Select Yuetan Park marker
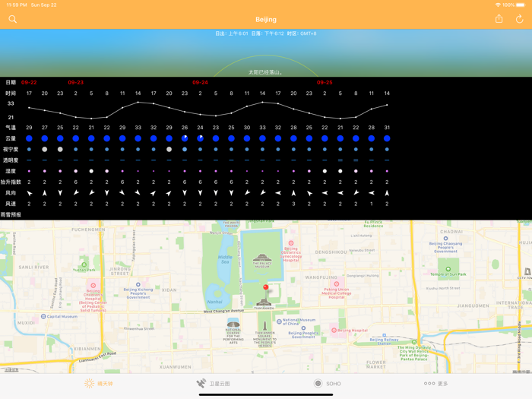 click(x=84, y=264)
